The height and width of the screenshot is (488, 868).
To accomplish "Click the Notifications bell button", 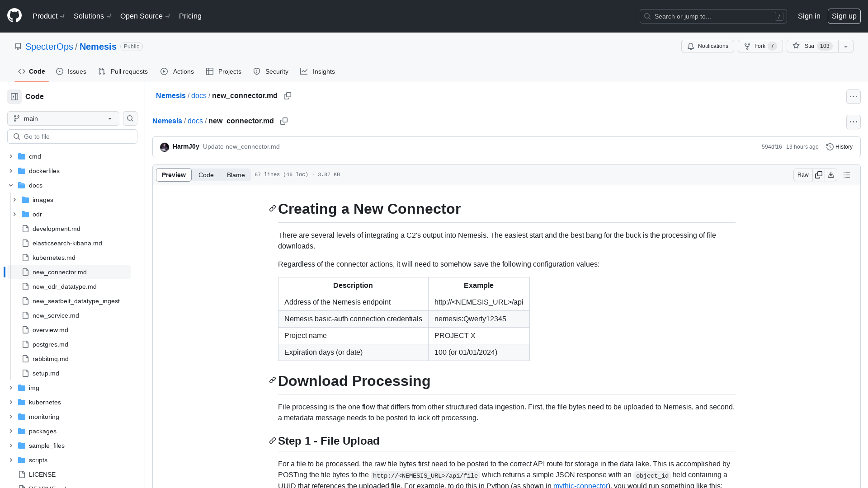I will pos(708,46).
